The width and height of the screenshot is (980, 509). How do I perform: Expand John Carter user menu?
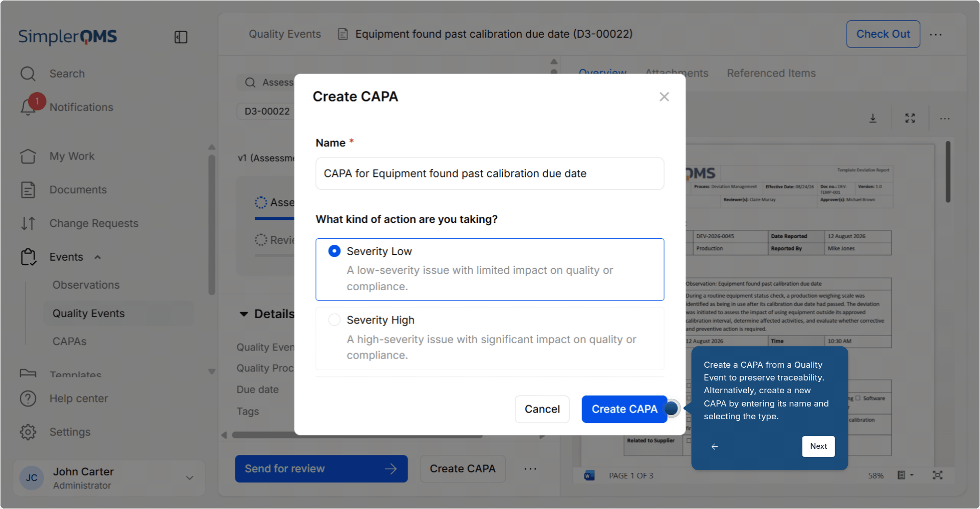[x=189, y=478]
